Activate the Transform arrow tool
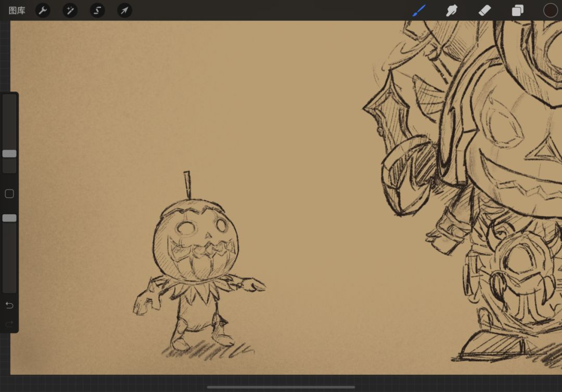This screenshot has height=392, width=562. [x=124, y=10]
